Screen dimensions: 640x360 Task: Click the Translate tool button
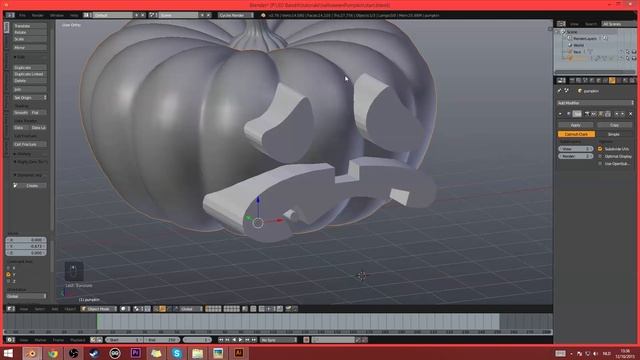point(29,26)
